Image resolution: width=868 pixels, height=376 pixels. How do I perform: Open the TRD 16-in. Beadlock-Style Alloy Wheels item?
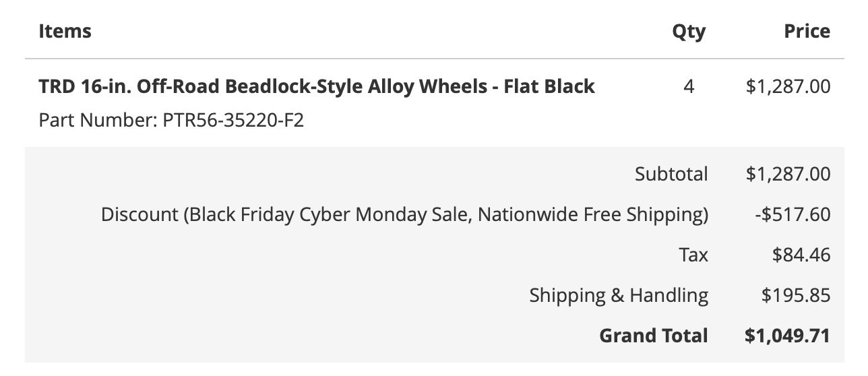tap(317, 86)
